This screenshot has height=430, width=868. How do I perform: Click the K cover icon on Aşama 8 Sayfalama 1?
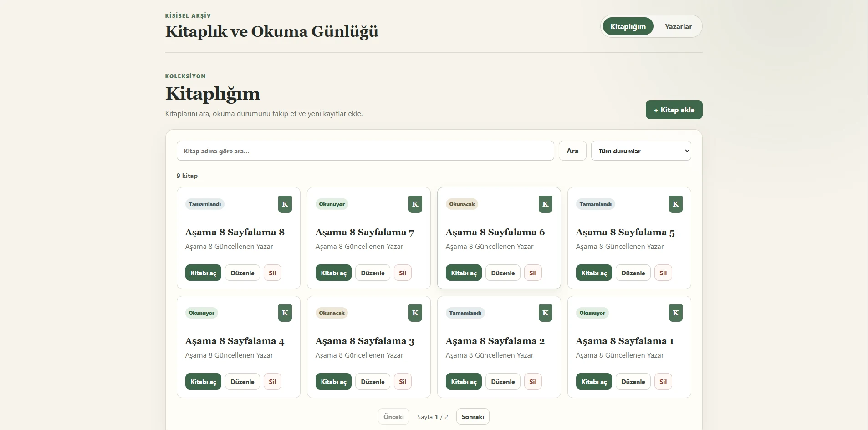676,313
